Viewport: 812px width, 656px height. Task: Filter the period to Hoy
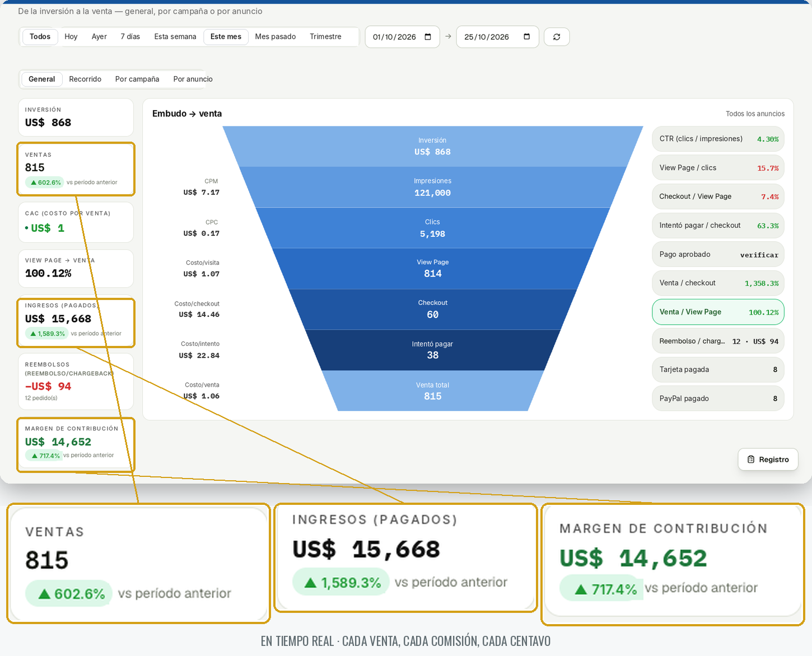[71, 36]
